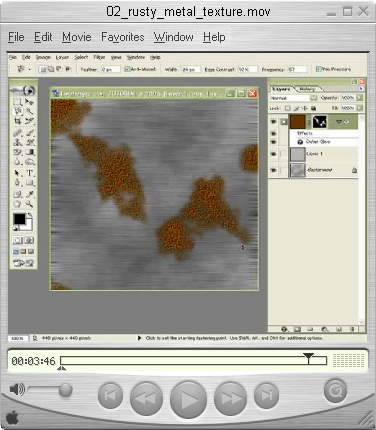Image resolution: width=376 pixels, height=430 pixels.
Task: Select the Rectangular Marquee tool
Action: coord(17,102)
